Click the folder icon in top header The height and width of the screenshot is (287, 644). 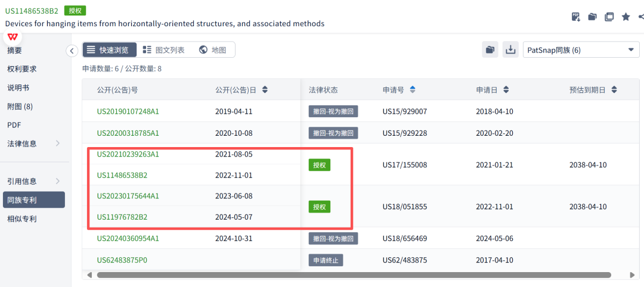pos(592,17)
